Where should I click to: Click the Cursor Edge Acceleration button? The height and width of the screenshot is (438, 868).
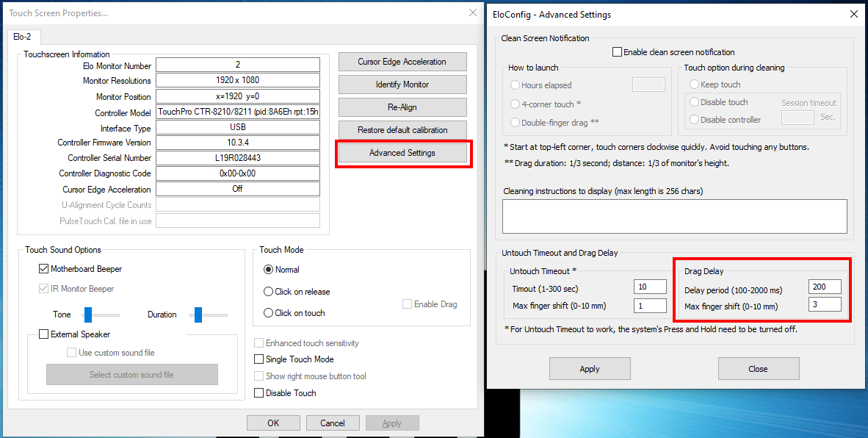click(402, 62)
